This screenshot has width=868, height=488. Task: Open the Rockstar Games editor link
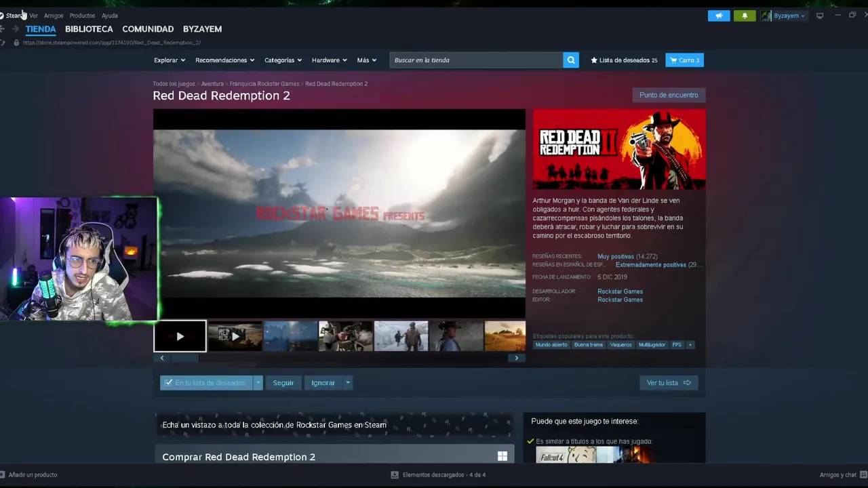pos(620,300)
